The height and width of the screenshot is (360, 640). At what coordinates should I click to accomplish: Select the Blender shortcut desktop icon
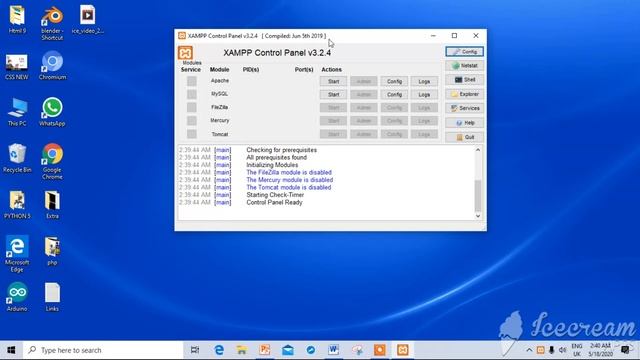(52, 23)
